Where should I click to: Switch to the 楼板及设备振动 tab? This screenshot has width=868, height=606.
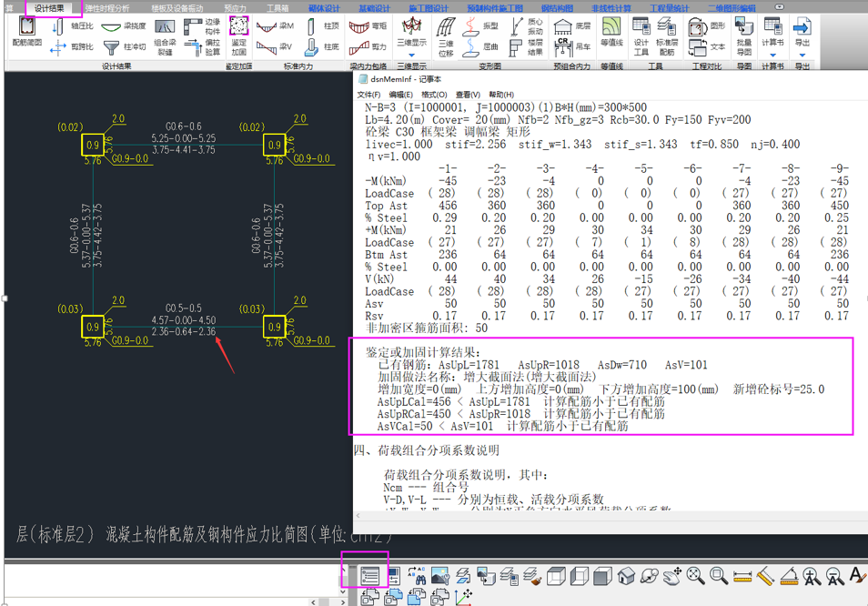(x=177, y=8)
